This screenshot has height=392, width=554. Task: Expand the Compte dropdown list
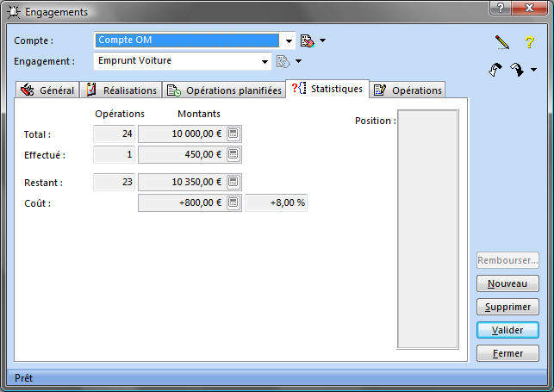tap(288, 40)
